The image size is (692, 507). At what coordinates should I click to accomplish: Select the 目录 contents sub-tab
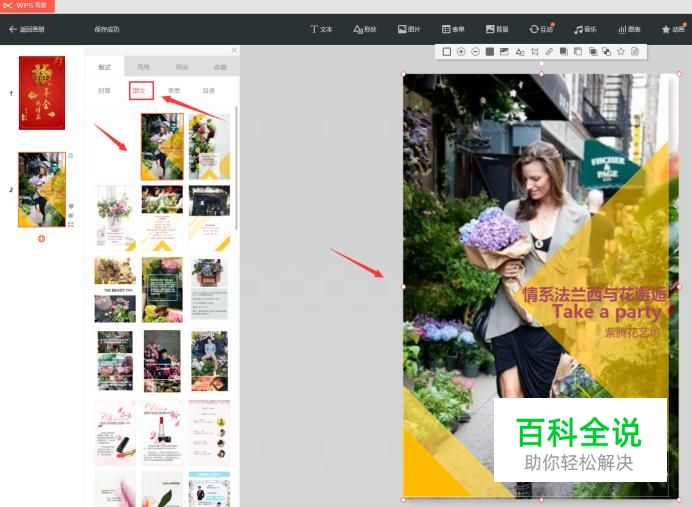[x=208, y=90]
